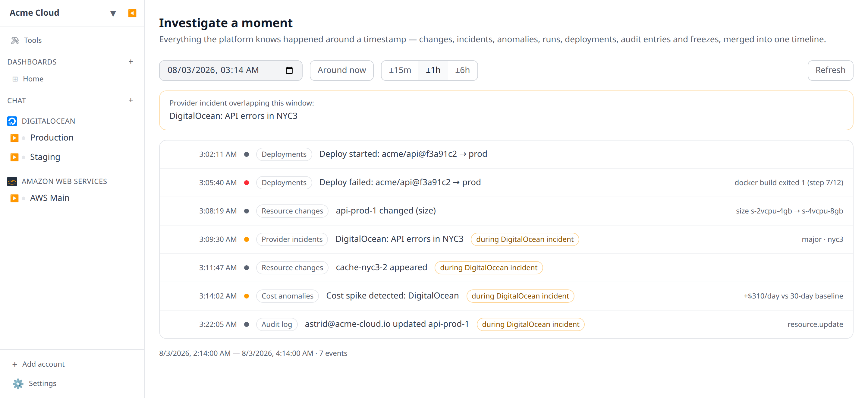Click the DASHBOARDS section header
The image size is (868, 398).
click(x=32, y=62)
